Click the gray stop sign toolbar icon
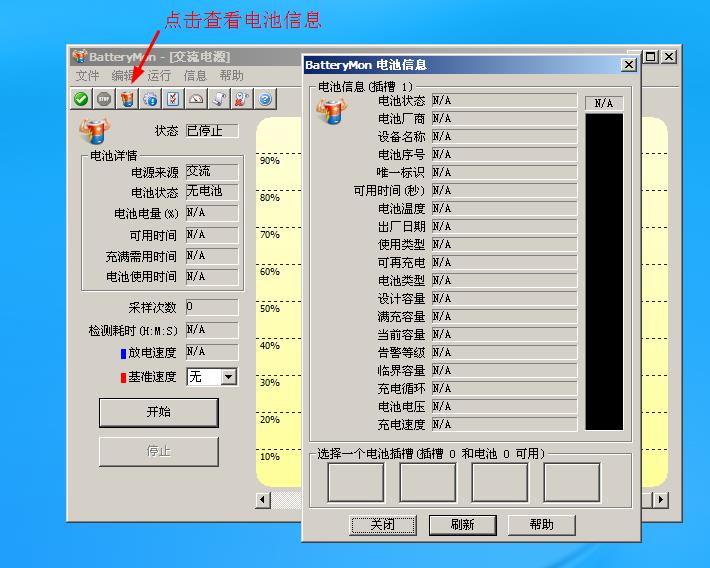Image resolution: width=710 pixels, height=568 pixels. (104, 99)
